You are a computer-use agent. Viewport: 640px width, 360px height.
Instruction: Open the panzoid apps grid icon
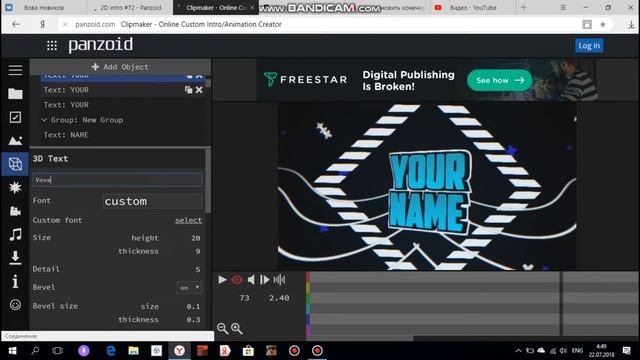[52, 45]
